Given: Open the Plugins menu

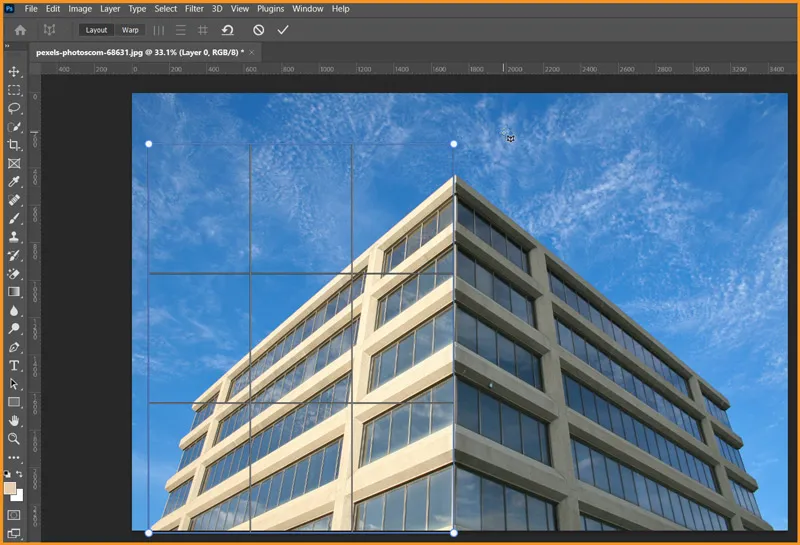Looking at the screenshot, I should pyautogui.click(x=271, y=9).
